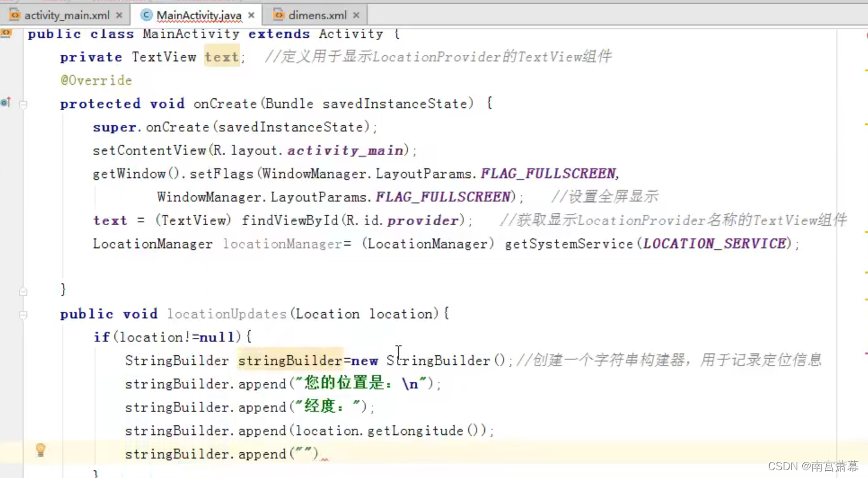868x478 pixels.
Task: Click the comment '//设置全屏显示'
Action: (x=604, y=197)
